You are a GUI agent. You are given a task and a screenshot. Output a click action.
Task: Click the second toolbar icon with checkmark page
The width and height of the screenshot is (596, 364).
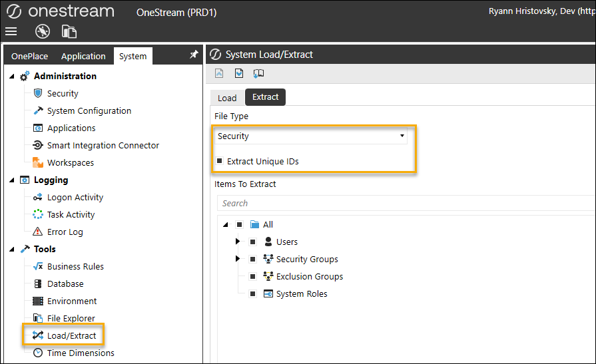239,73
